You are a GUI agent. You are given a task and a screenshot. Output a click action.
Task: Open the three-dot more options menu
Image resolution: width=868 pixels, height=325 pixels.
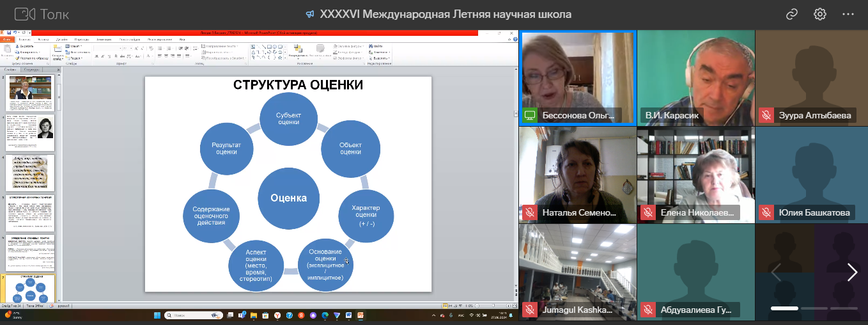[x=848, y=14]
